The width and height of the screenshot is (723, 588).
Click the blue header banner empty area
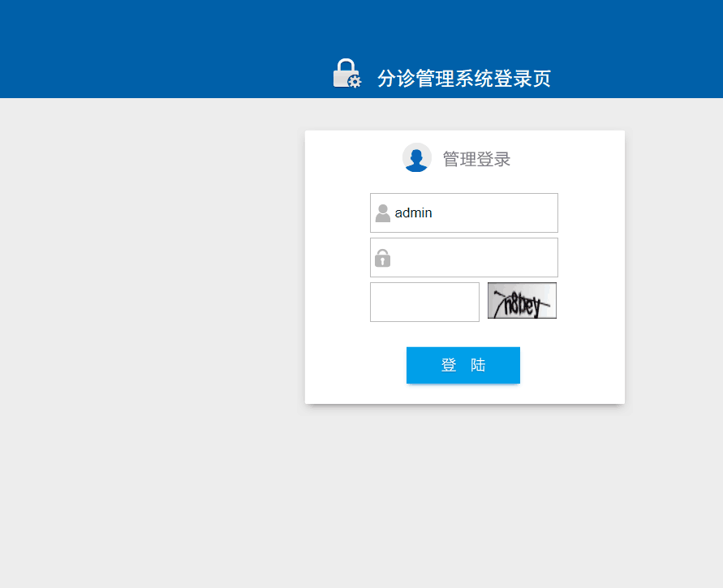[138, 46]
